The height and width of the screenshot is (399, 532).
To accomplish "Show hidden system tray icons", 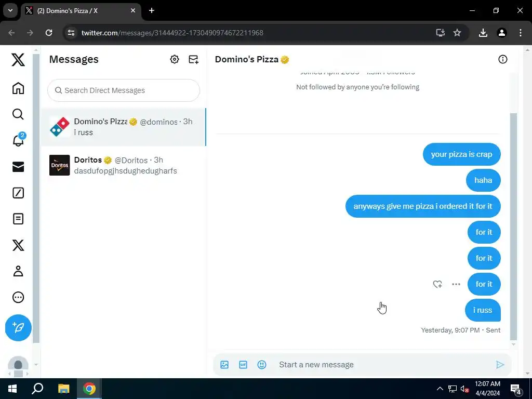I will tap(440, 389).
